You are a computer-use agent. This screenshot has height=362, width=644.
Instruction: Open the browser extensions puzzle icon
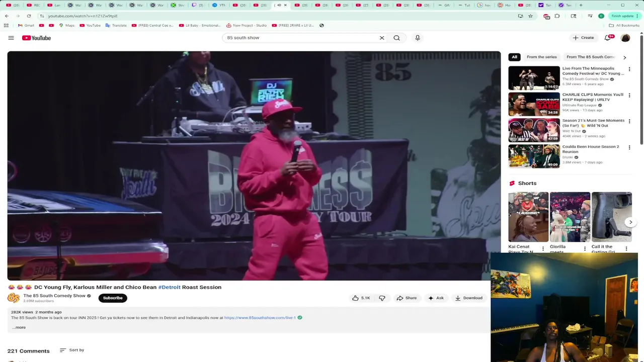[557, 16]
